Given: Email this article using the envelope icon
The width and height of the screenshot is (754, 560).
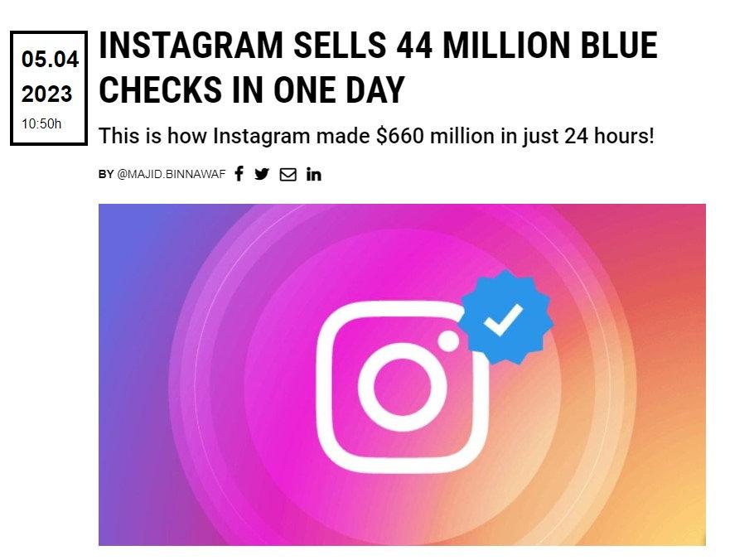Looking at the screenshot, I should (x=288, y=174).
